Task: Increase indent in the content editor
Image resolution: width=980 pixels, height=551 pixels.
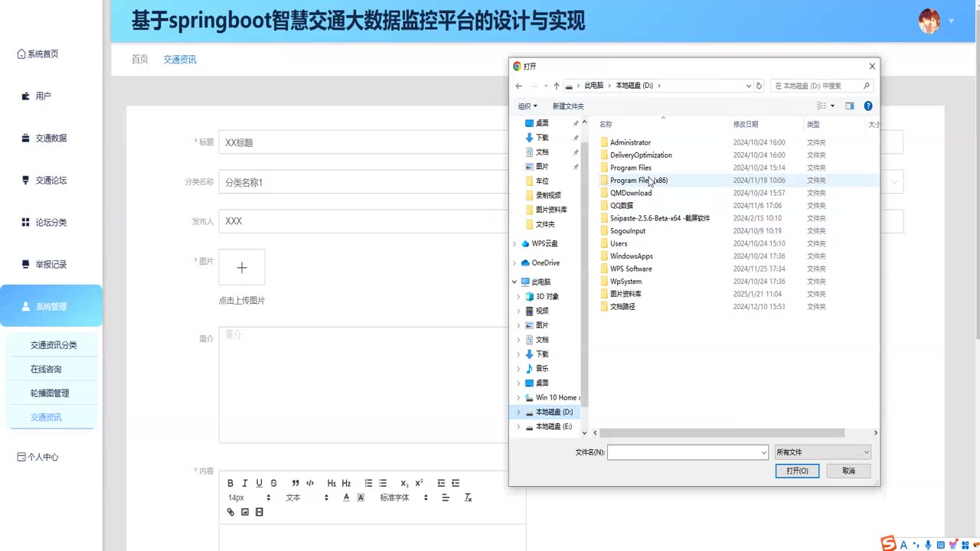Action: 456,483
